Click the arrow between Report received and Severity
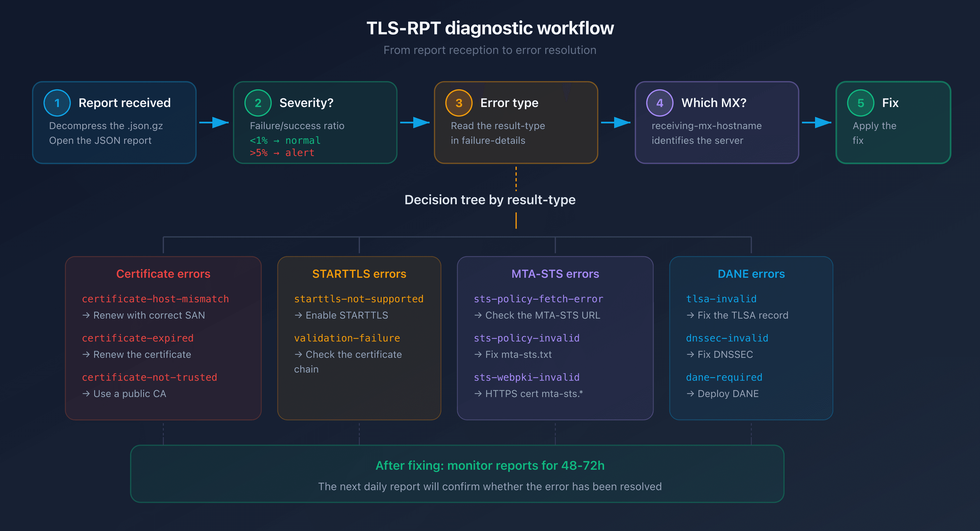980x531 pixels. [214, 123]
